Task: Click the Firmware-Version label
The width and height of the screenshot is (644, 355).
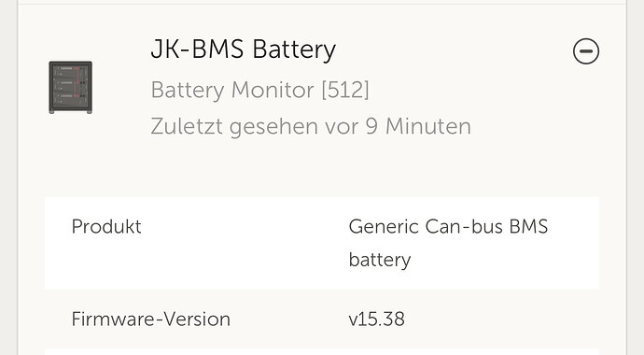Action: tap(150, 319)
